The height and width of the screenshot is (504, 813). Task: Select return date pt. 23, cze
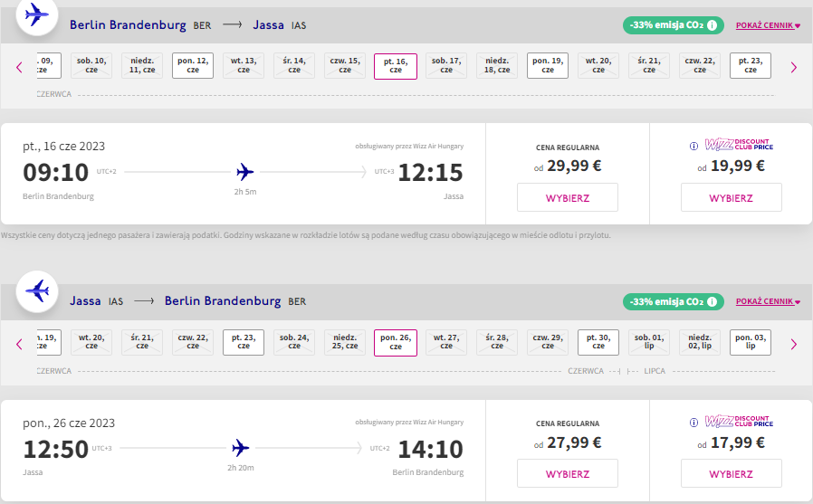(x=244, y=342)
